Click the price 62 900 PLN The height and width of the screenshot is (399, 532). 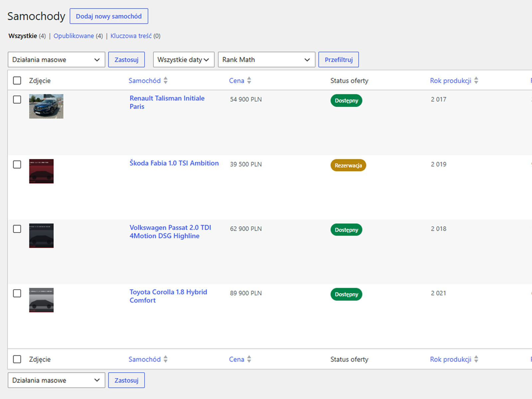coord(246,229)
